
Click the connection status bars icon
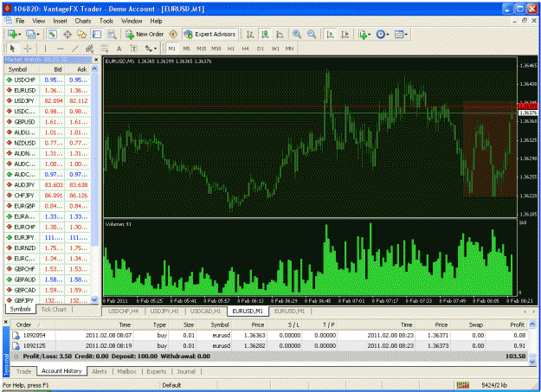point(463,385)
